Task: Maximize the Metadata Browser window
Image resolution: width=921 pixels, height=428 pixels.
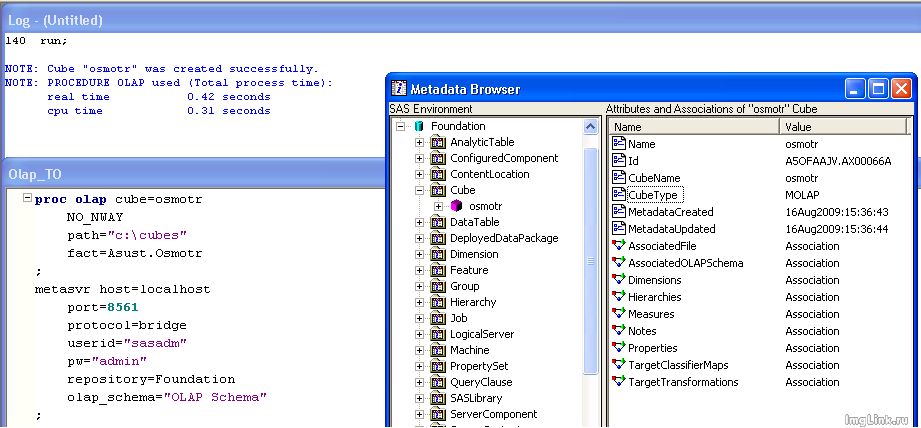Action: [877, 89]
